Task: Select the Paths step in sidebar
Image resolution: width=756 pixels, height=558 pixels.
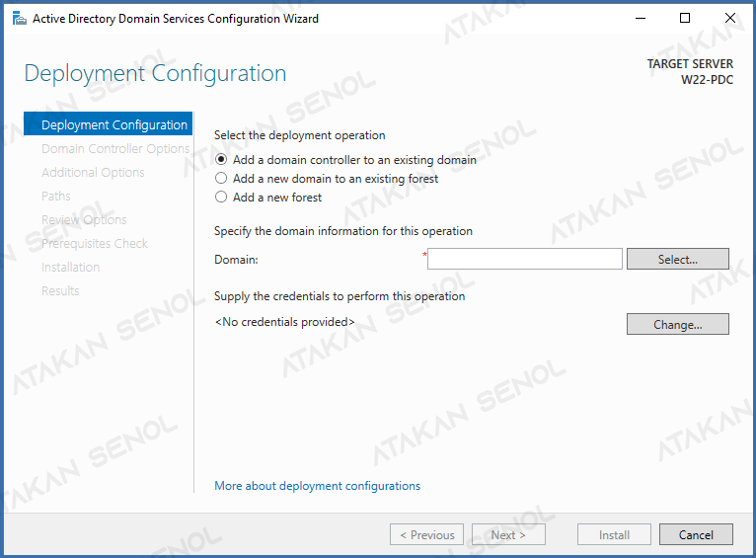Action: 56,196
